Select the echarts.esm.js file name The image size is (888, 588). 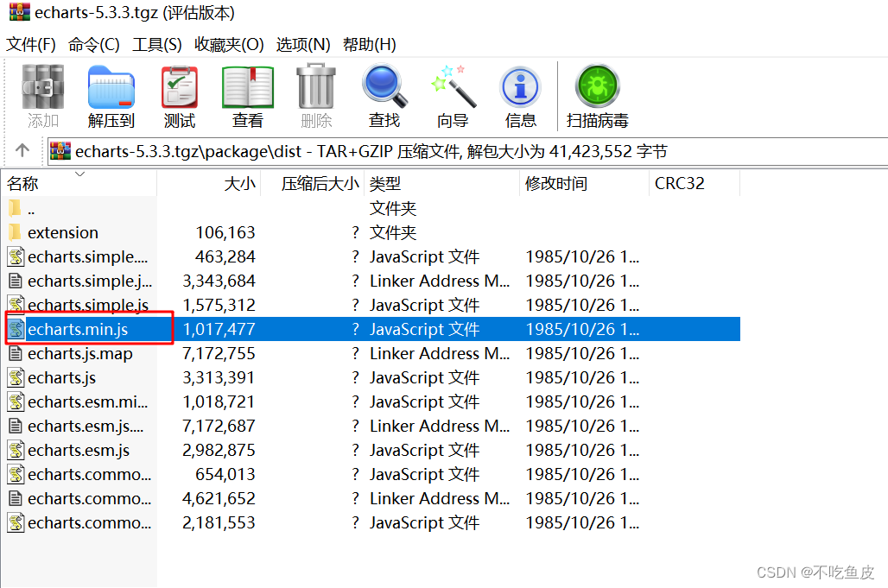pyautogui.click(x=79, y=450)
